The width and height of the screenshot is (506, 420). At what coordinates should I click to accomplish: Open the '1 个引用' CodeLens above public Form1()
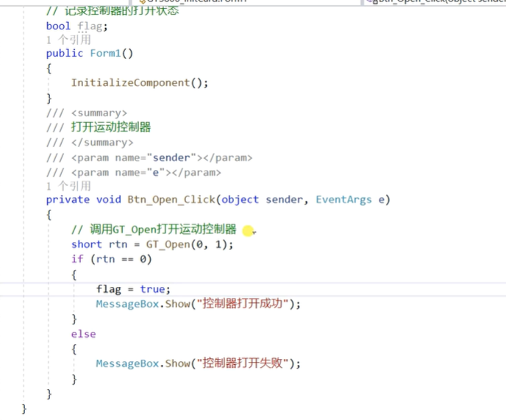coord(68,40)
